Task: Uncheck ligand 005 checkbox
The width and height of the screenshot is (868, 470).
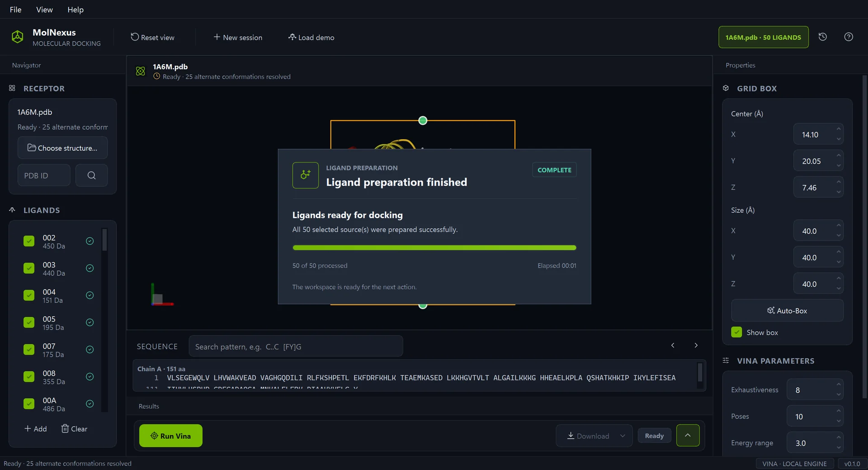Action: (29, 323)
